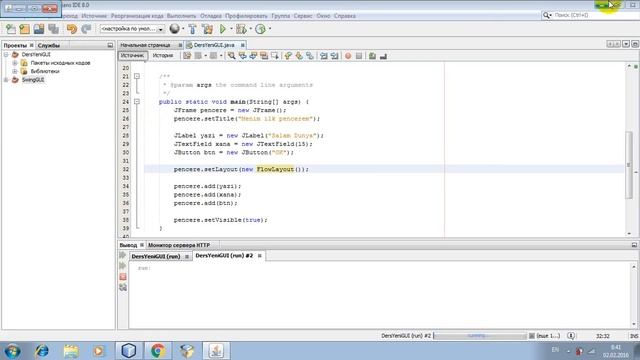The image size is (640, 360).
Task: Close the Начальная страница tab
Action: pos(180,45)
